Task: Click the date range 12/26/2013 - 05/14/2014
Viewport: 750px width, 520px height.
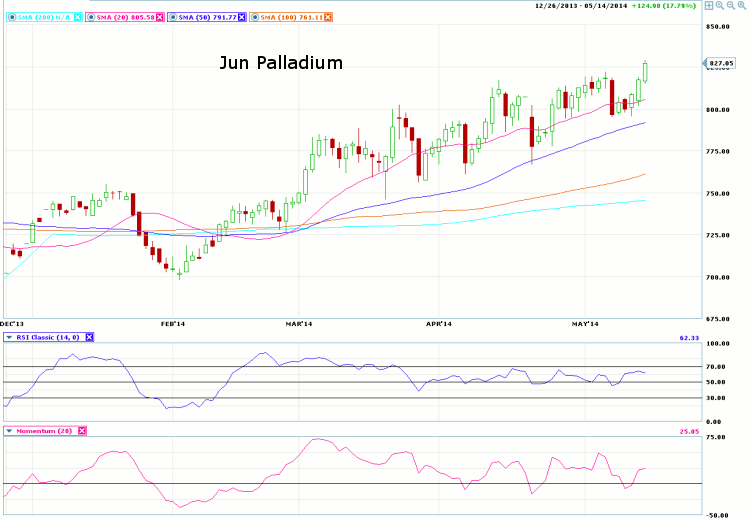Action: click(584, 5)
